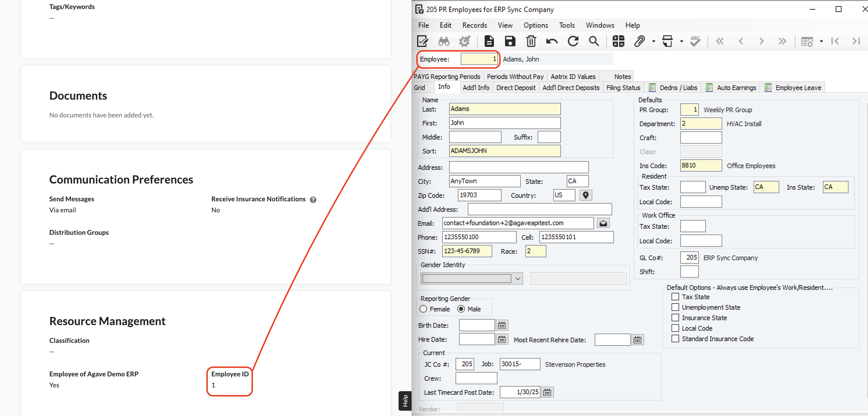
Task: Open the print icon dropdown arrow
Action: coord(681,41)
